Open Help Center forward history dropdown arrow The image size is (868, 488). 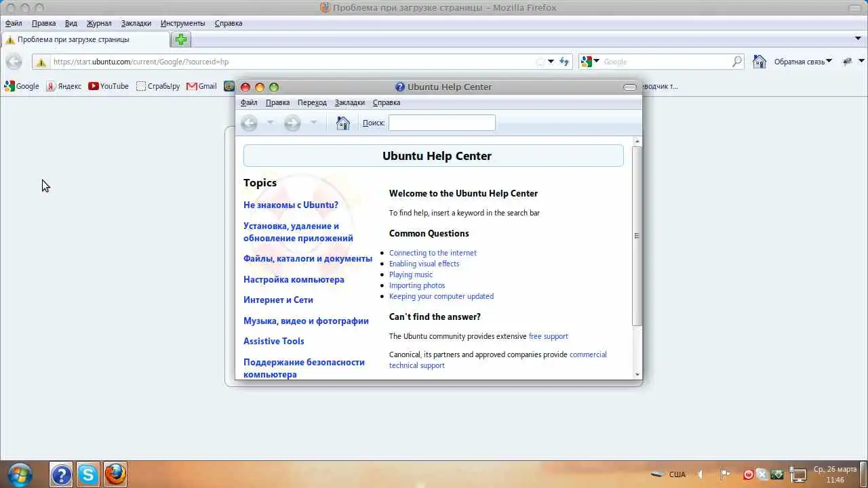pyautogui.click(x=313, y=123)
